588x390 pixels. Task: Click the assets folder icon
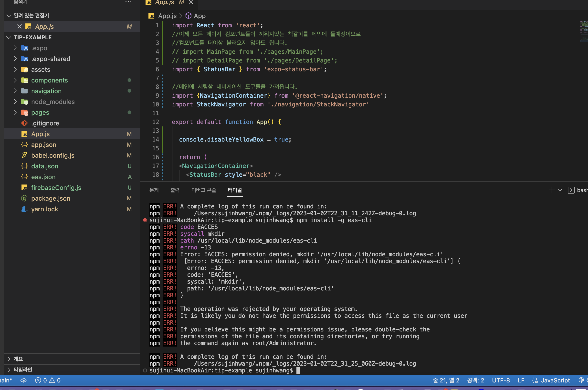click(x=25, y=69)
